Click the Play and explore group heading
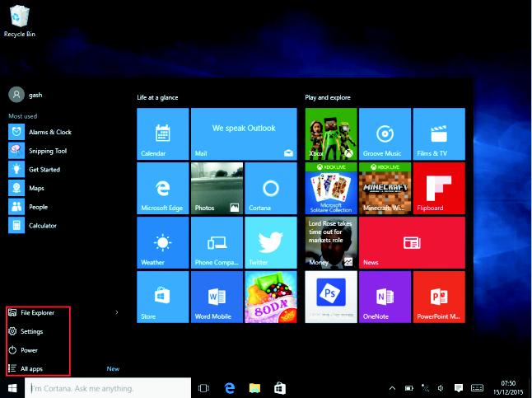The width and height of the screenshot is (532, 398). click(x=328, y=97)
